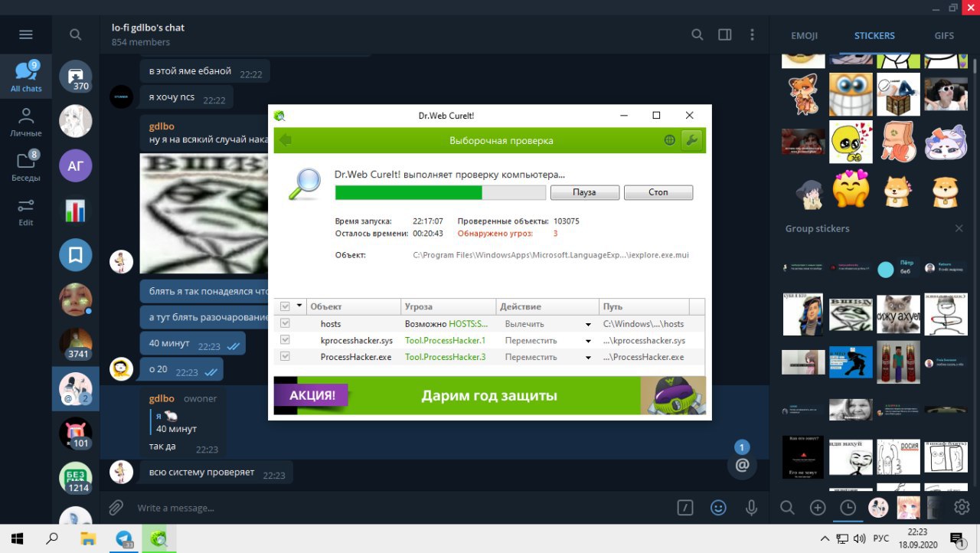Open Windows notification center

tap(957, 538)
